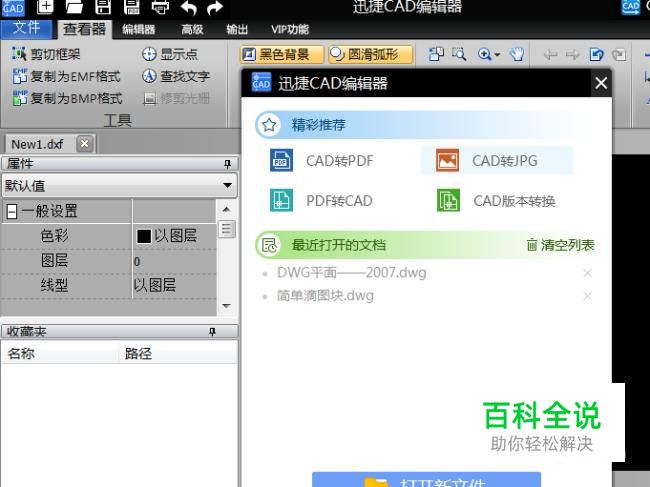
Task: Click the black color swatch for 色彩
Action: pos(143,237)
